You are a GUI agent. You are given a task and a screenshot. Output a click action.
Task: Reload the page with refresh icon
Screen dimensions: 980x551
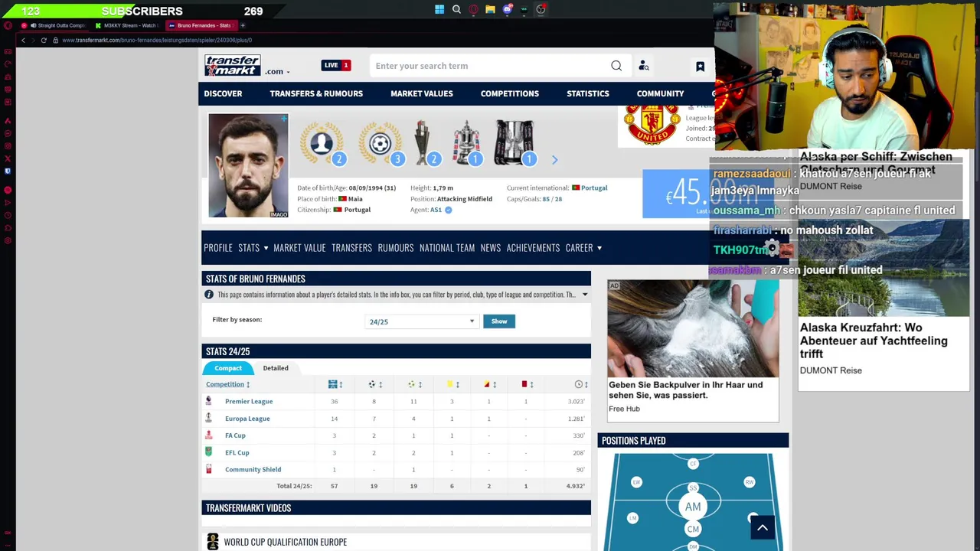[x=44, y=40]
